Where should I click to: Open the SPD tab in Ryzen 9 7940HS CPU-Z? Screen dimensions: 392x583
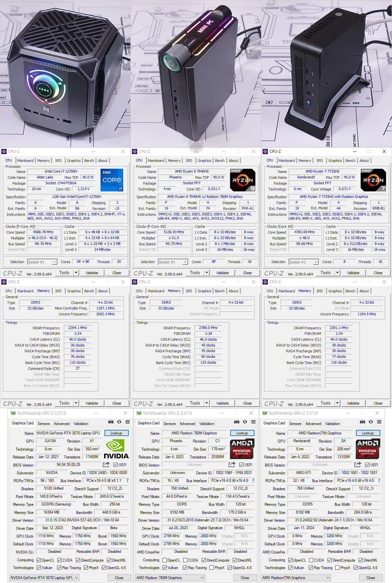pos(189,161)
